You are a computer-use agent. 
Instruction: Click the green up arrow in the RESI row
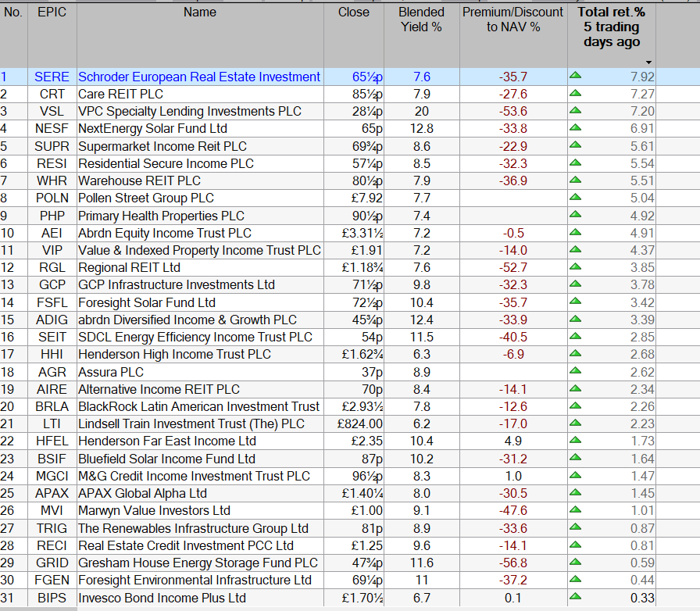[576, 163]
